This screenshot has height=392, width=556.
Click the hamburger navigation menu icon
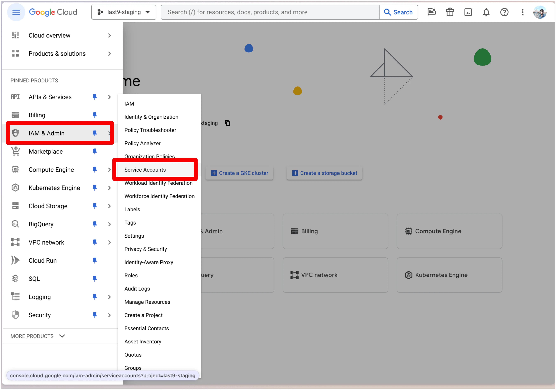tap(16, 12)
